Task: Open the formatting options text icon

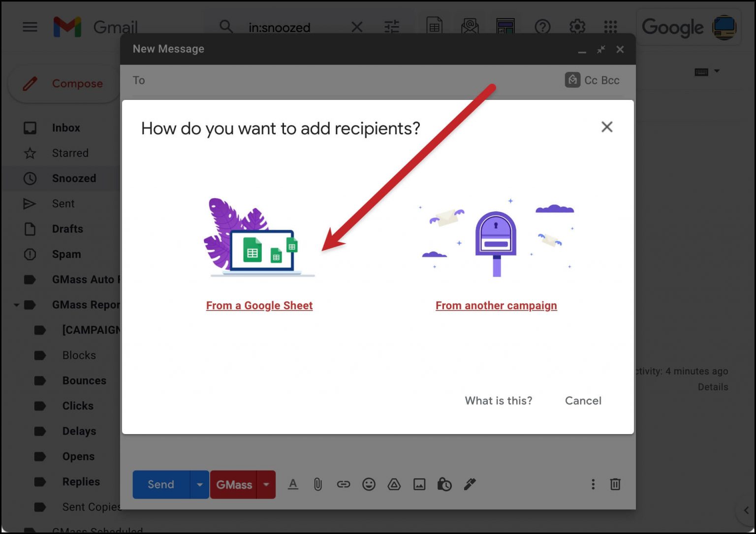Action: [x=293, y=484]
